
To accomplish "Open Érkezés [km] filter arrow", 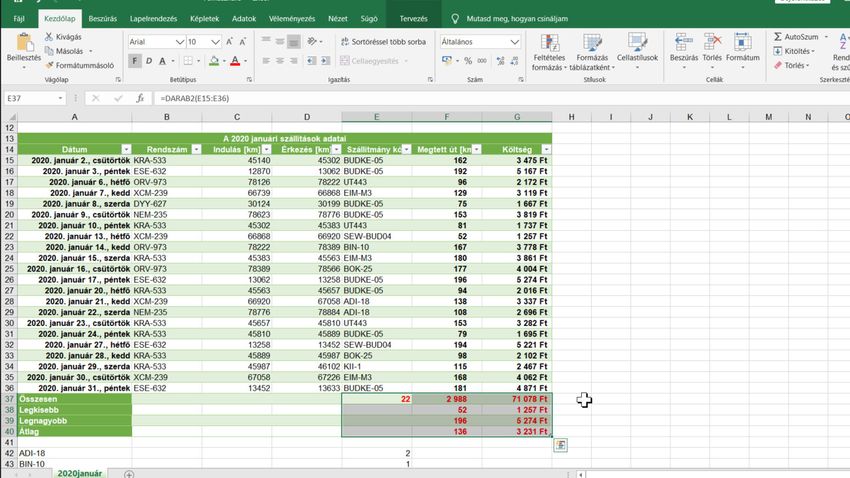I will point(336,149).
